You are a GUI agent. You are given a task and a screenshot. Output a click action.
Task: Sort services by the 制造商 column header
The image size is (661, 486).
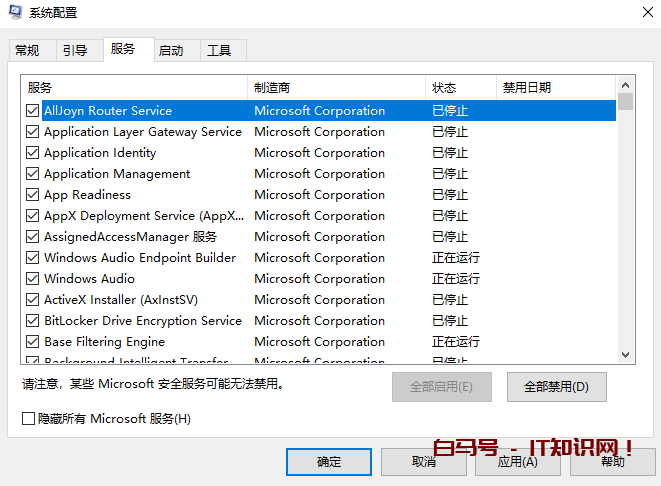[x=335, y=88]
